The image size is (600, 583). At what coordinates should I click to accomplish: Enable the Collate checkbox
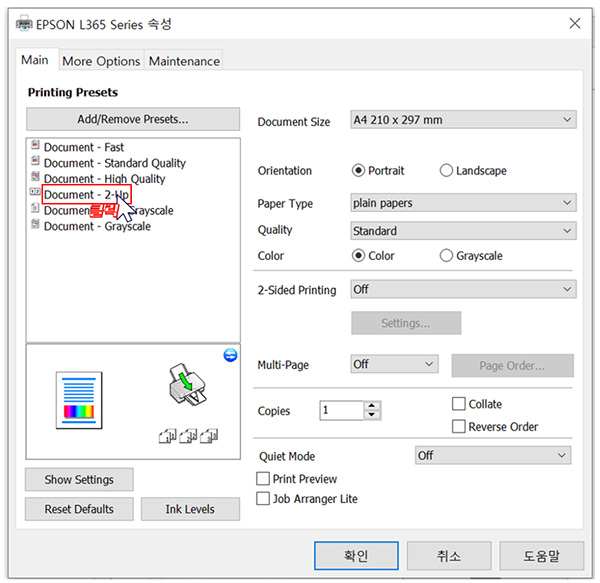tap(459, 404)
